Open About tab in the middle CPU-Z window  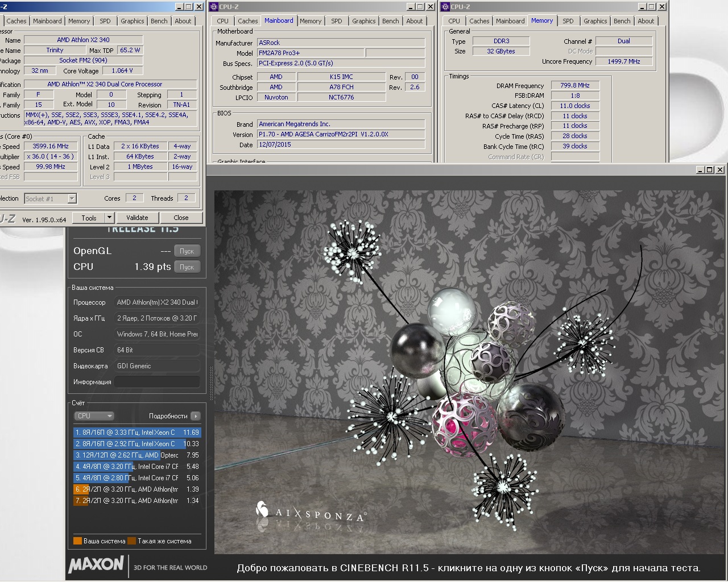click(415, 21)
